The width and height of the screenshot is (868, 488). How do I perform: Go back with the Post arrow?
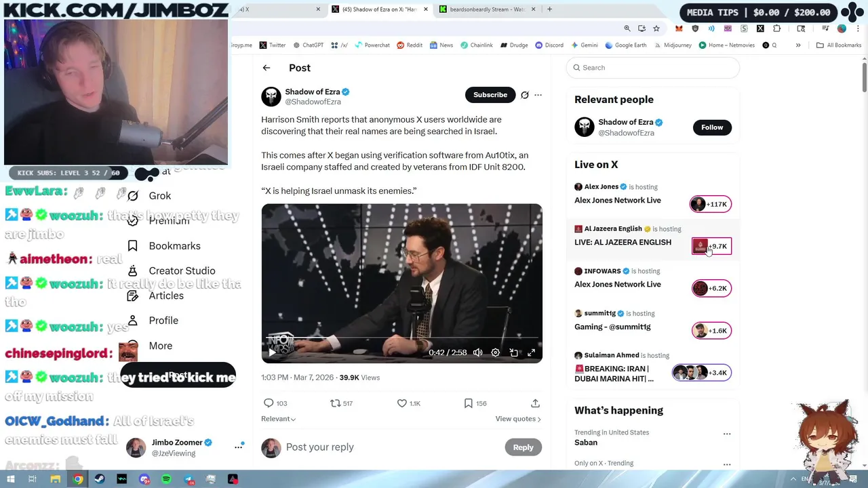[x=267, y=68]
